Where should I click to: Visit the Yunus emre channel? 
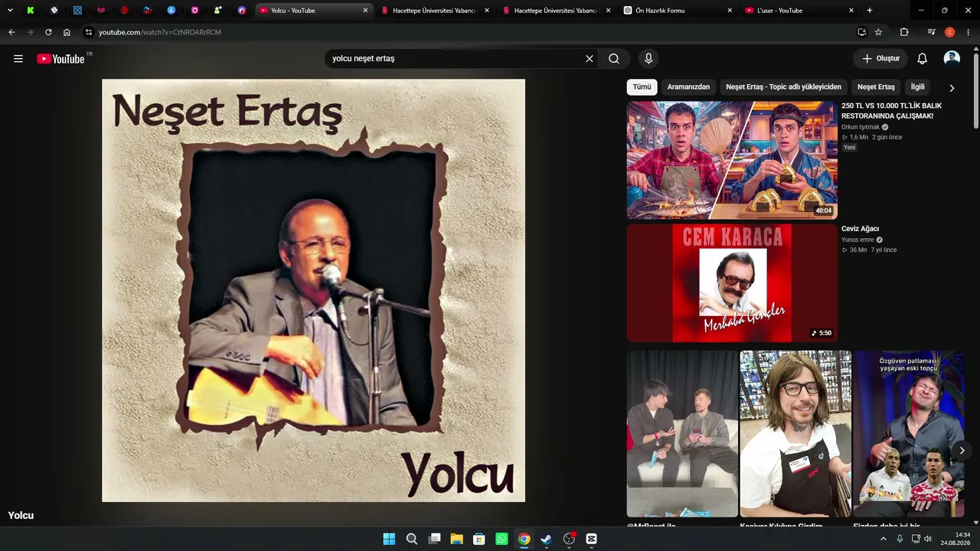(857, 240)
